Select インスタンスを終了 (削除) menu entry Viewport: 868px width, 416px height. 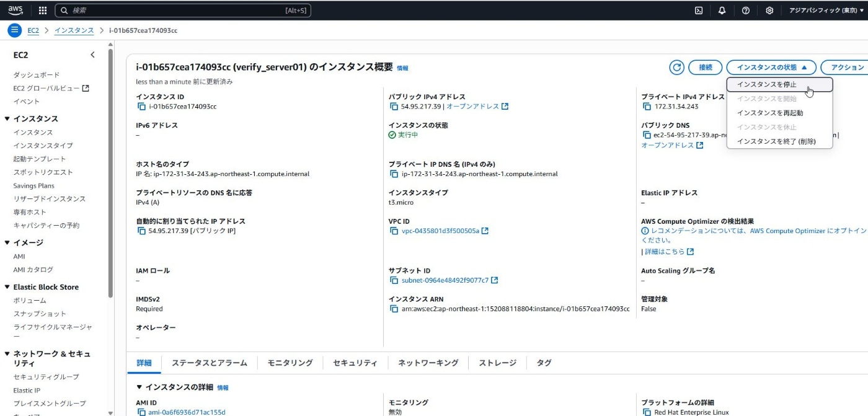pyautogui.click(x=780, y=141)
